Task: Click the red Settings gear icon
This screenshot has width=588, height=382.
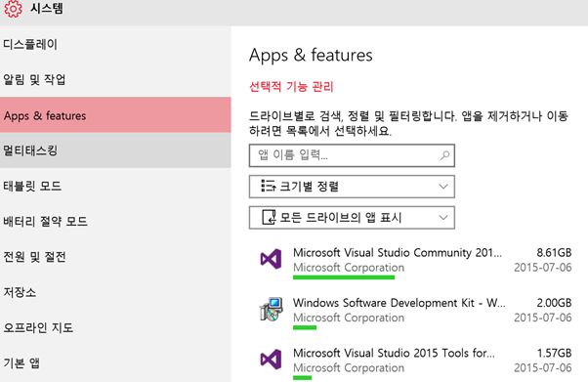Action: 13,8
